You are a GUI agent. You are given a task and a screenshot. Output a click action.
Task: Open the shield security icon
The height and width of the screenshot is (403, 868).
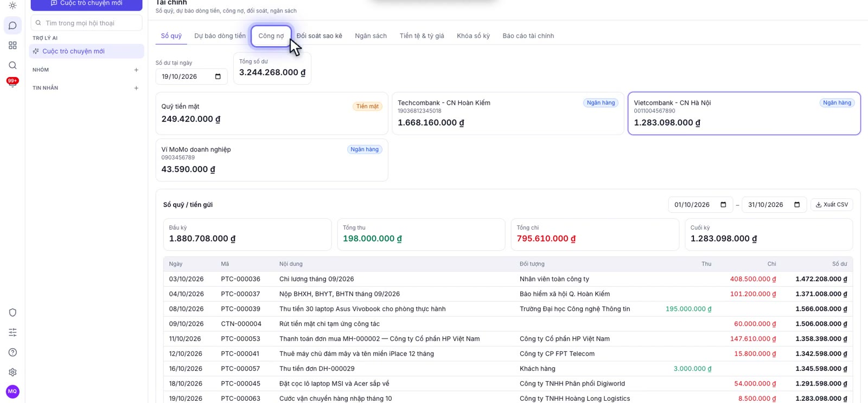[12, 312]
